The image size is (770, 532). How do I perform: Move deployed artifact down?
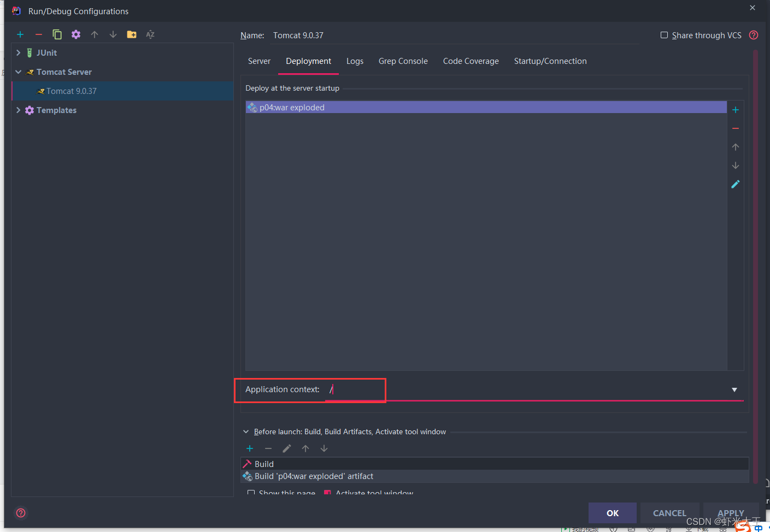click(x=736, y=165)
